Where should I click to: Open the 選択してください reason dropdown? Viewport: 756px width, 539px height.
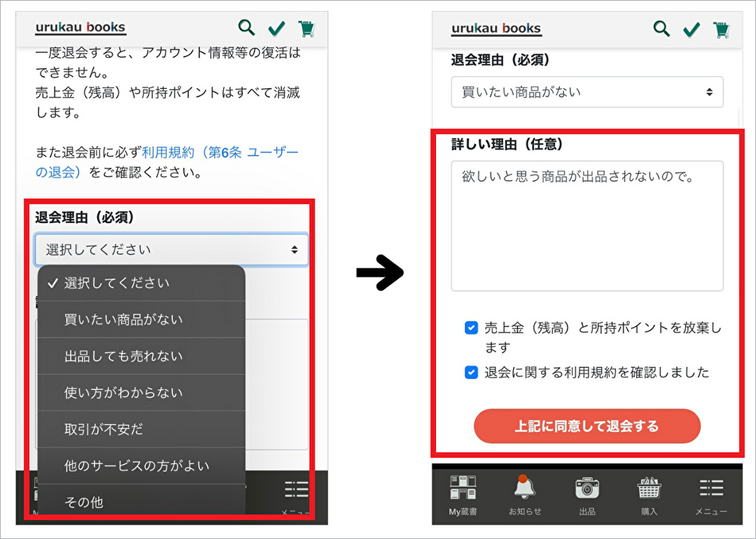[x=171, y=250]
